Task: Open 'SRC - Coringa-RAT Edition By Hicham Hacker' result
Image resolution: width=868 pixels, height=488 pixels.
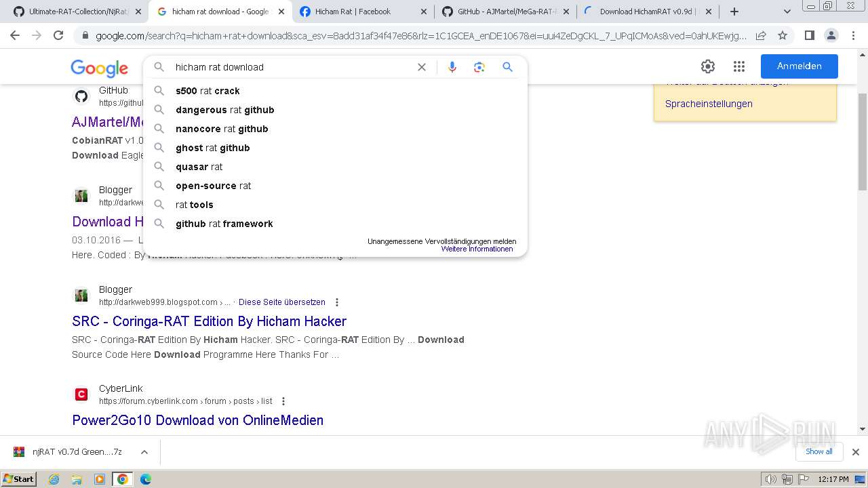Action: 209,321
